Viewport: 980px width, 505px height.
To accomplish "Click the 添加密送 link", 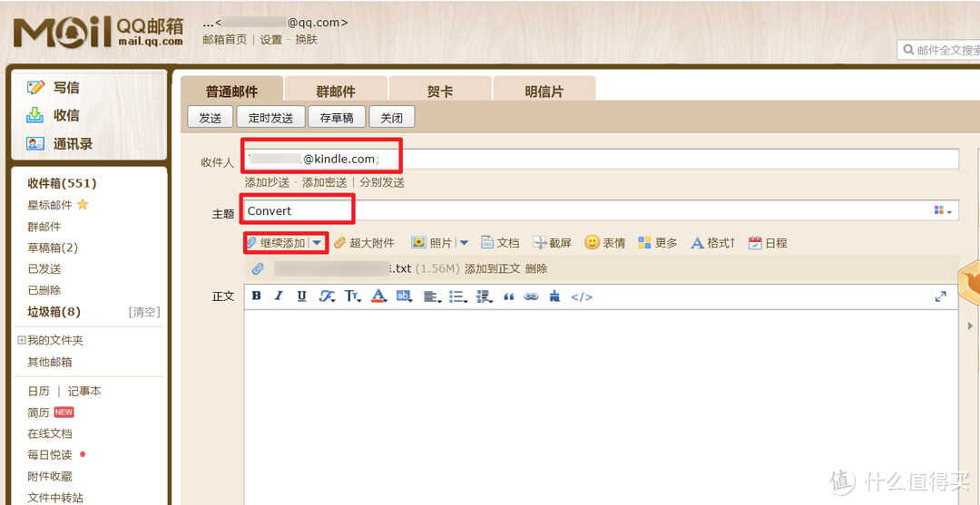I will [x=324, y=182].
